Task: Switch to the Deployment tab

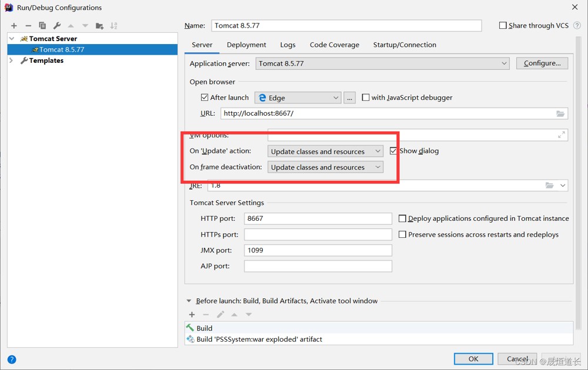Action: (246, 45)
